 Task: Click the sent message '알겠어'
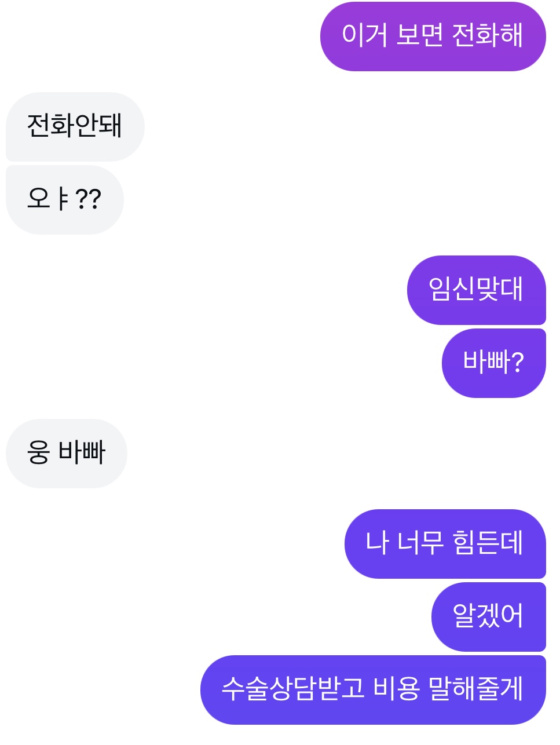488,616
